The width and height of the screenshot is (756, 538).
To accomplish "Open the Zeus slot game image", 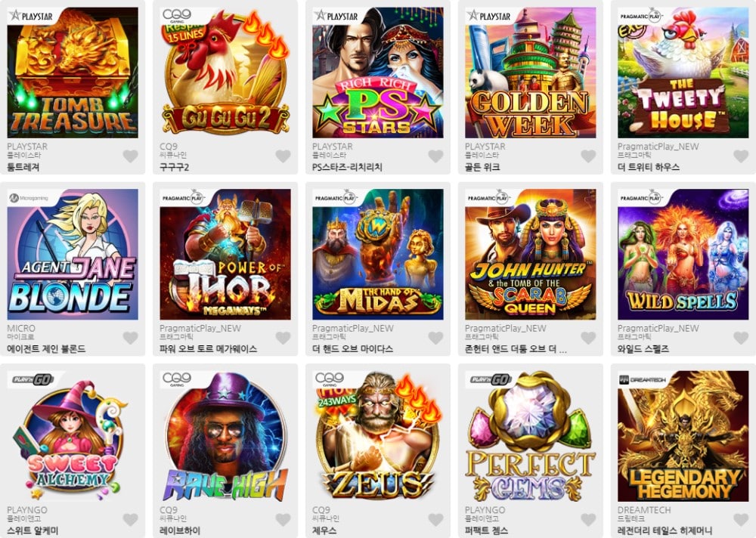I will point(377,436).
